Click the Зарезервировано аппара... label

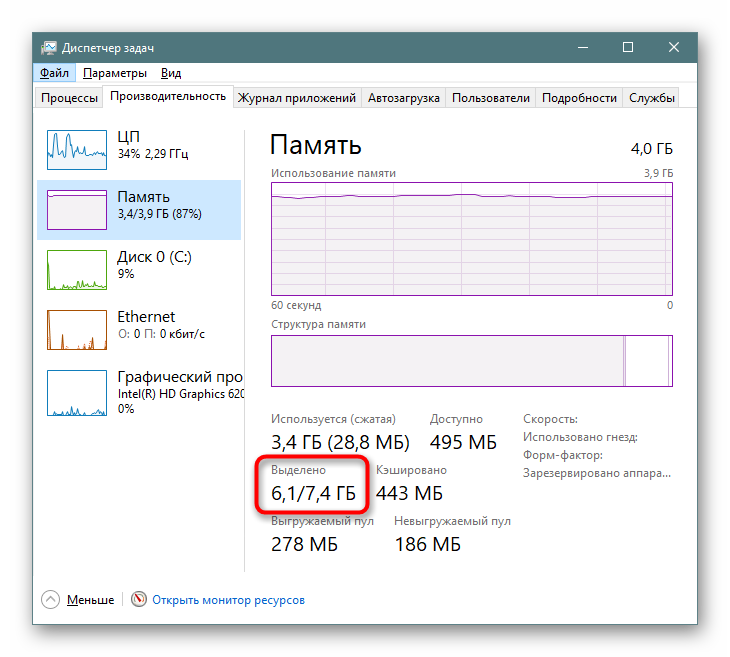pos(597,473)
